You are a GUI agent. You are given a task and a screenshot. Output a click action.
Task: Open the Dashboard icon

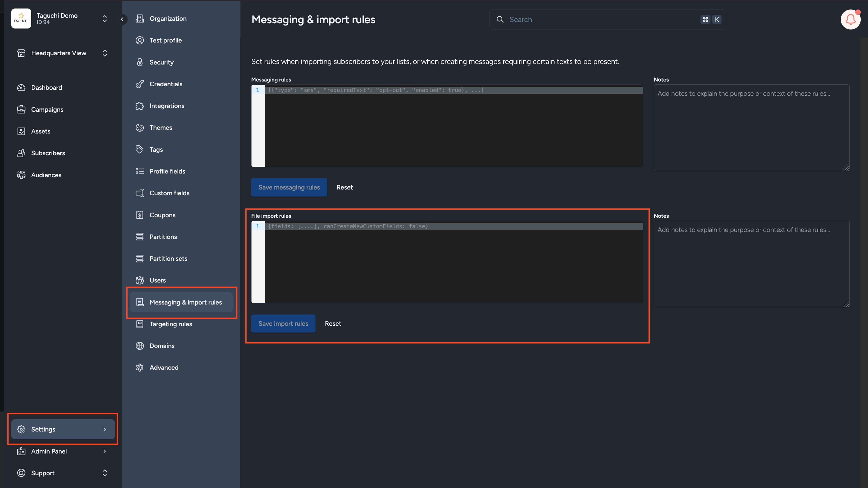(x=21, y=87)
